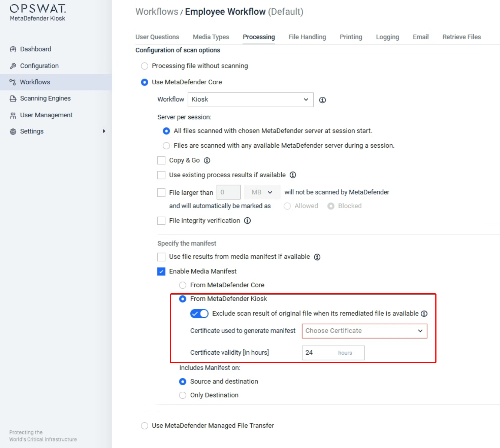Switch to the File Handling tab
Image resolution: width=500 pixels, height=448 pixels.
click(x=307, y=37)
